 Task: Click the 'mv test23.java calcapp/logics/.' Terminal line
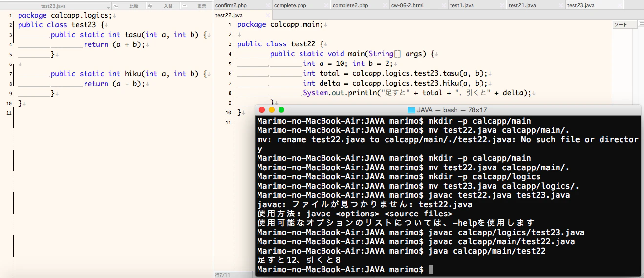tap(418, 186)
